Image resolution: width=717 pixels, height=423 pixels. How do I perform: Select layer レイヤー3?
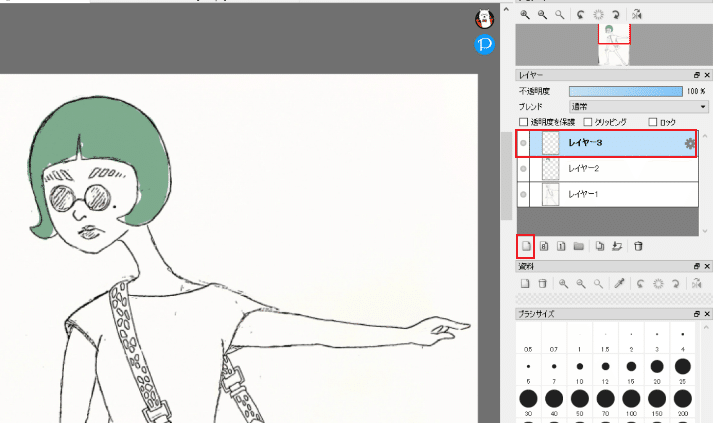point(608,143)
